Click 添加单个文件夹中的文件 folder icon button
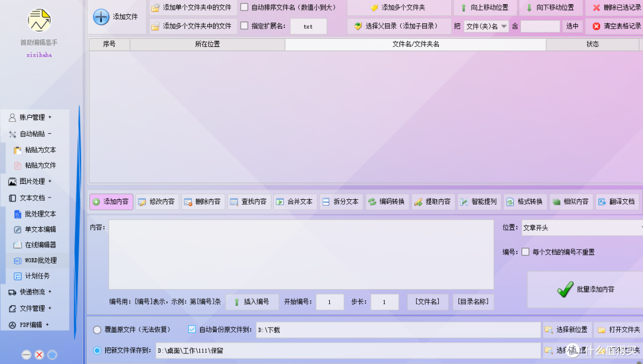This screenshot has height=364, width=643. click(x=193, y=7)
